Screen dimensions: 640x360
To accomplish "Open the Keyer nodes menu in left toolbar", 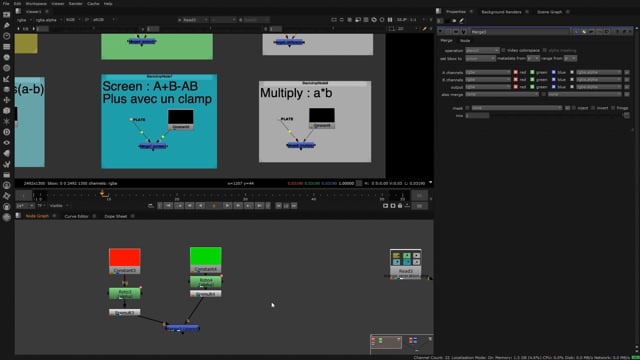I will pyautogui.click(x=7, y=78).
